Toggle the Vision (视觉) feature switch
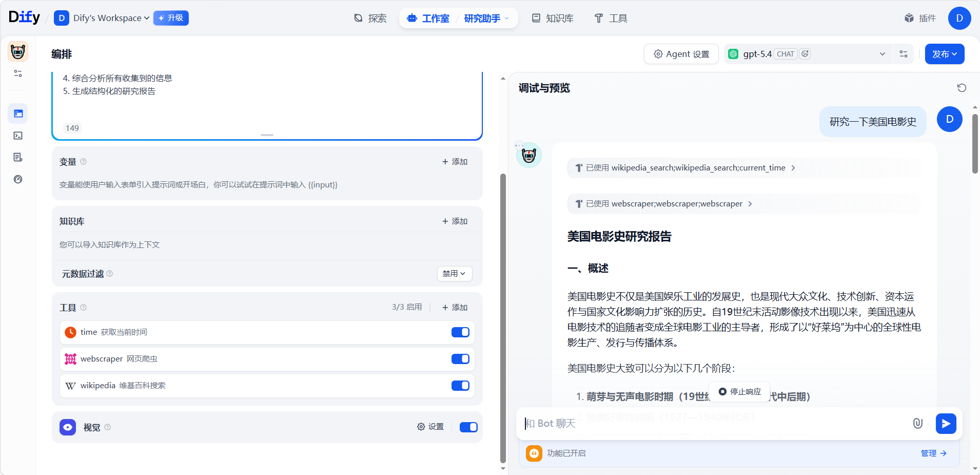Screen dimensions: 980x475 pos(468,427)
